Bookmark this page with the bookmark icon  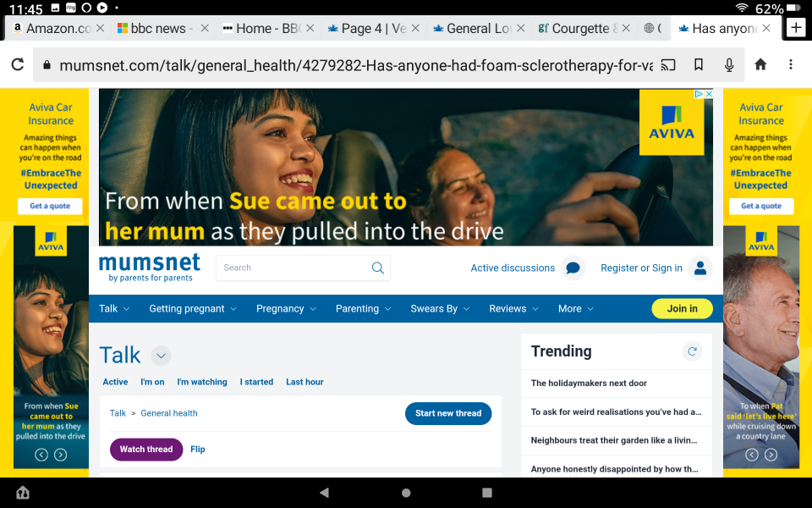[699, 64]
